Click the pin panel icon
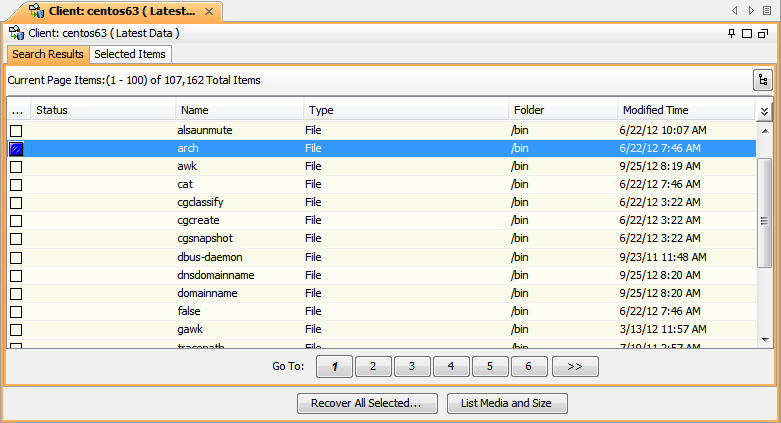The image size is (781, 423). point(731,34)
